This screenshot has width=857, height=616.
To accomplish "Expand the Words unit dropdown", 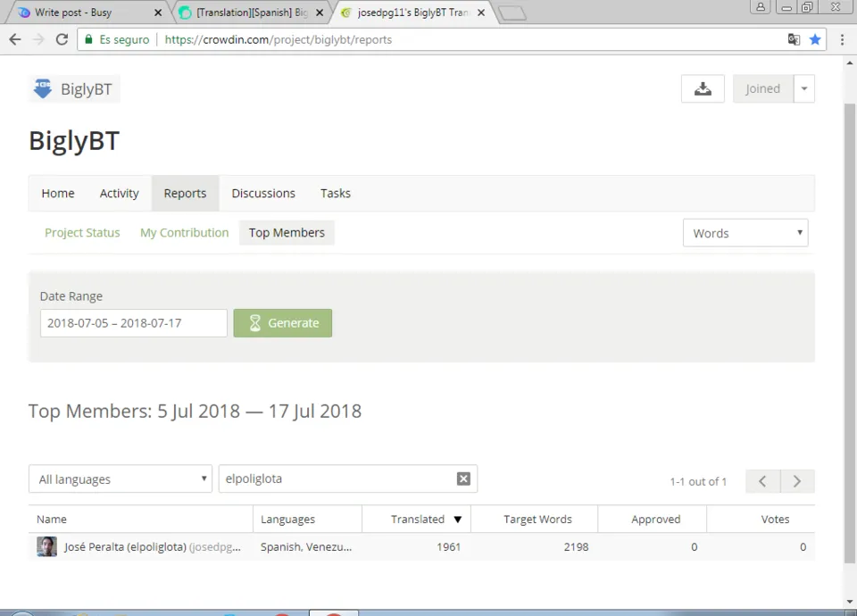I will 745,233.
